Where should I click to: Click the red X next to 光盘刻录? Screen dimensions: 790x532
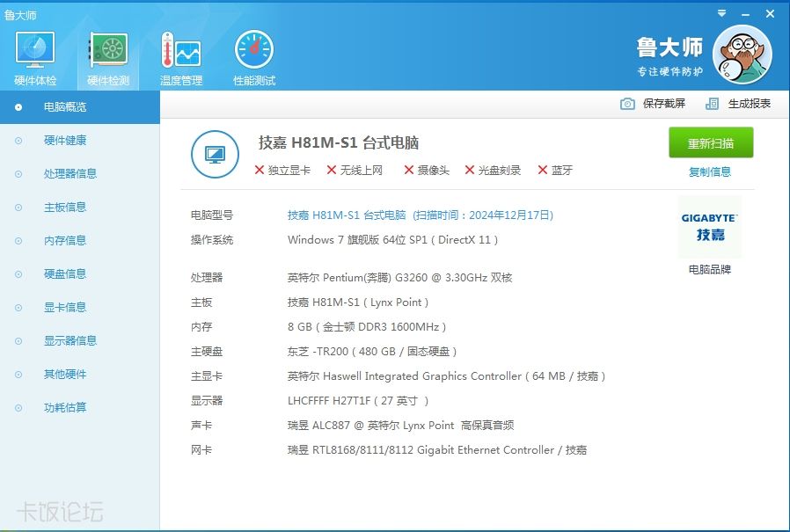470,171
